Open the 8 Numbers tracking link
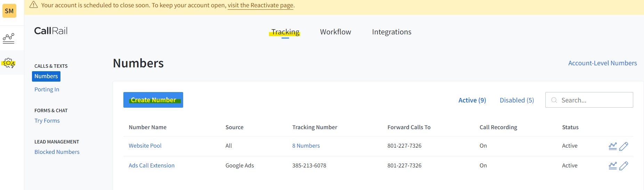 pos(306,146)
